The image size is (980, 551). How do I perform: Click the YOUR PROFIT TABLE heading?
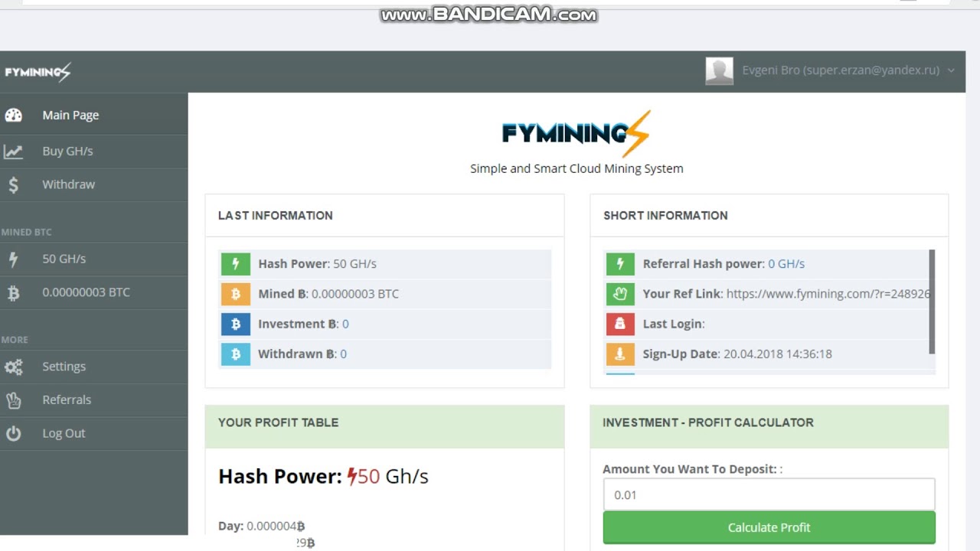pyautogui.click(x=278, y=422)
